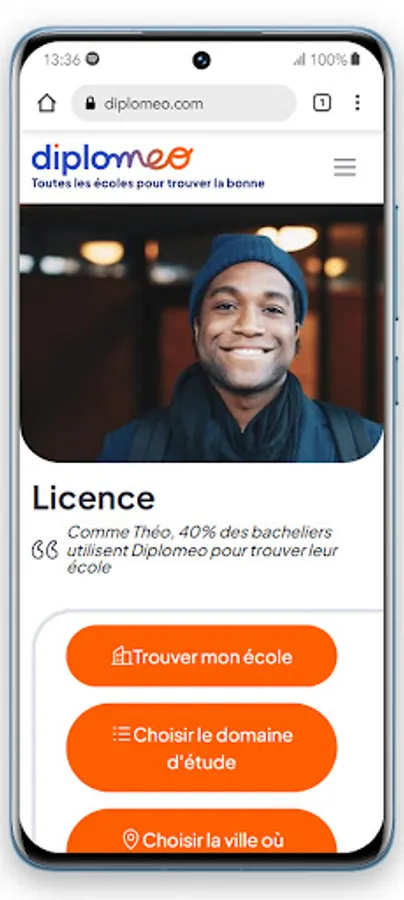Image resolution: width=404 pixels, height=900 pixels.
Task: Click the padlock icon in address bar
Action: point(90,103)
